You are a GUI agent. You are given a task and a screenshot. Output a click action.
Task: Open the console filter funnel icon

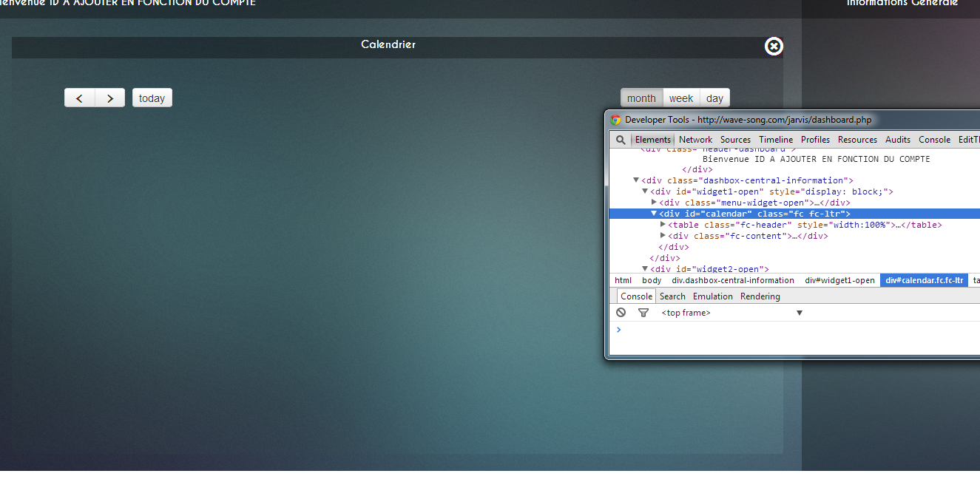[643, 313]
